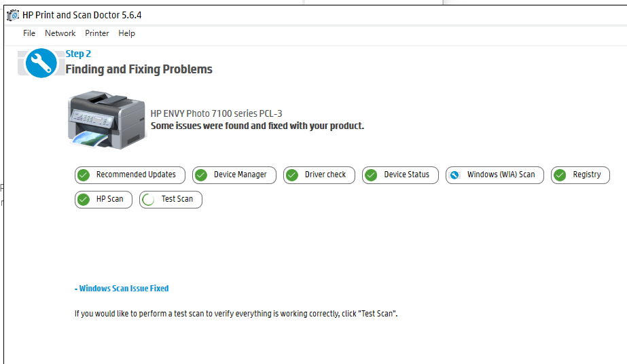Click the green check beside Device Status
This screenshot has height=364, width=627.
coord(371,175)
